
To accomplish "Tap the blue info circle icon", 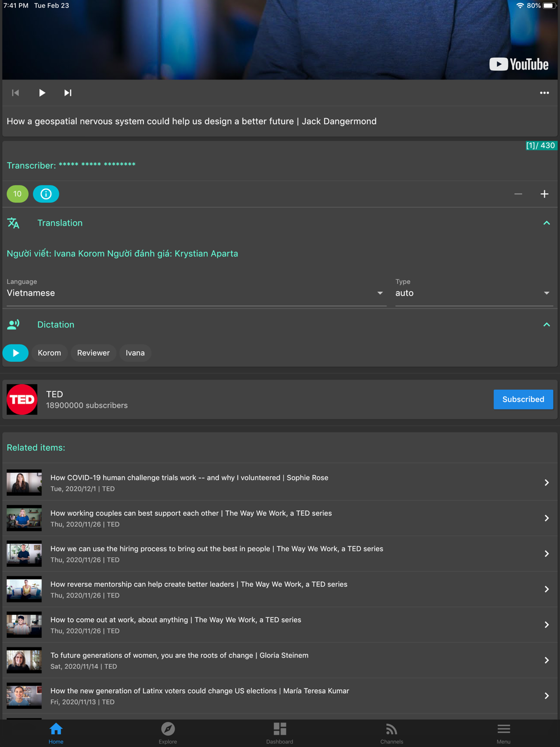I will coord(46,194).
